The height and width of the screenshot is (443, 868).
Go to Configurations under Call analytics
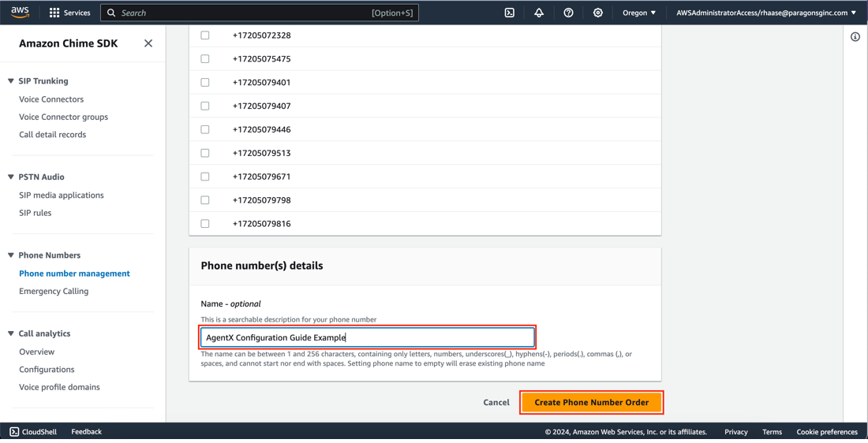coord(47,370)
